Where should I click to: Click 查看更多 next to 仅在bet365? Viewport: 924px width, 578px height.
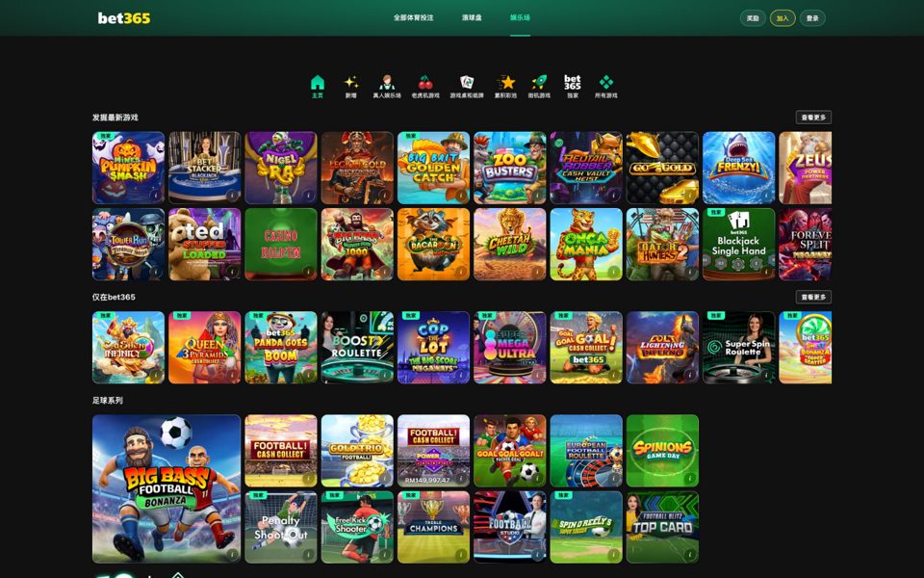[813, 297]
